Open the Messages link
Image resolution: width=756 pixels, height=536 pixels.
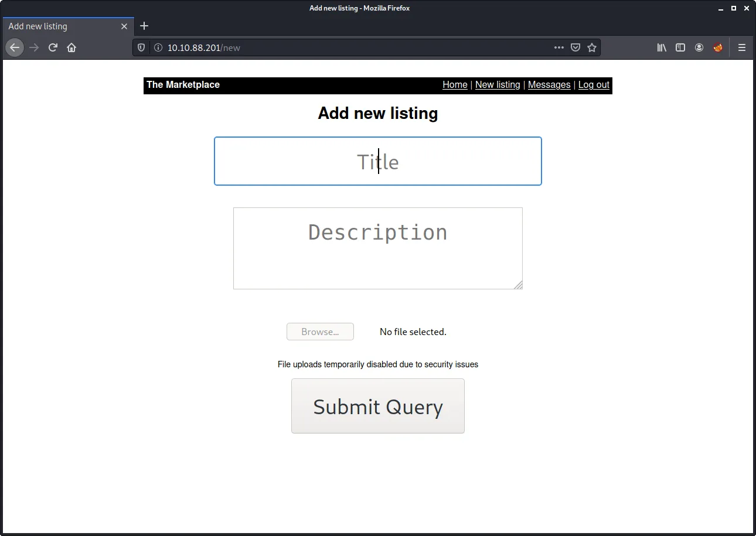[x=549, y=84]
